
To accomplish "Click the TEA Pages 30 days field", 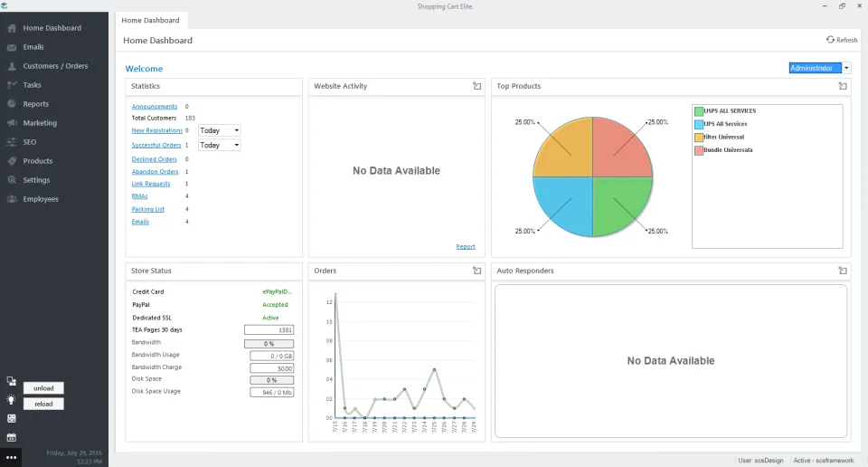I will 269,329.
